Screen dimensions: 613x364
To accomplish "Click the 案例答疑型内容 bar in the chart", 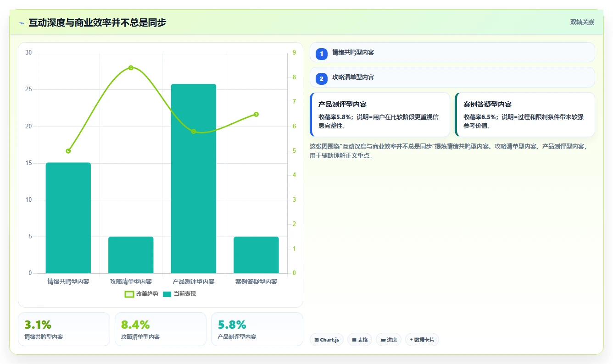I will coord(256,255).
